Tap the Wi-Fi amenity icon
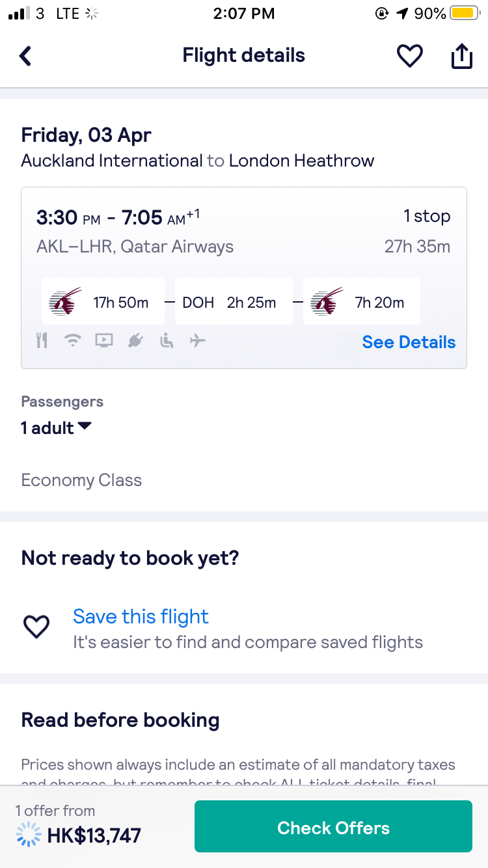The height and width of the screenshot is (868, 488). tap(73, 340)
